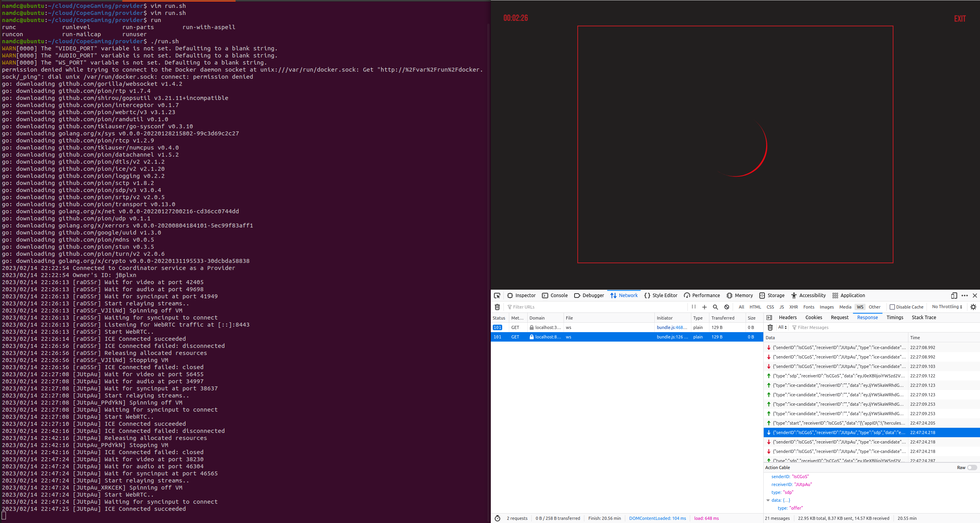Collapse the request details pane with toggle icon
Screen dimensions: 980x523
769,318
